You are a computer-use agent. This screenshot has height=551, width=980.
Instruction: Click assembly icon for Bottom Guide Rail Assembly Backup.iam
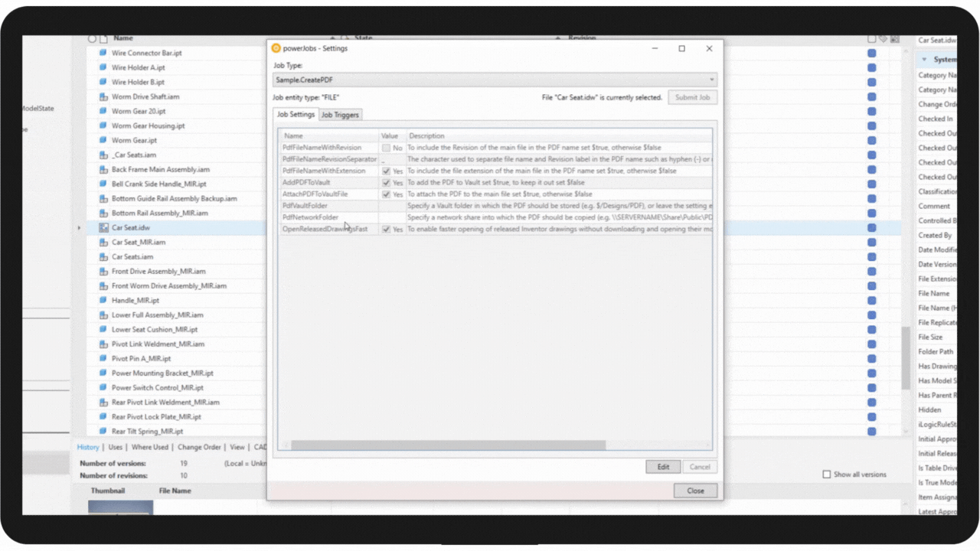(x=103, y=199)
